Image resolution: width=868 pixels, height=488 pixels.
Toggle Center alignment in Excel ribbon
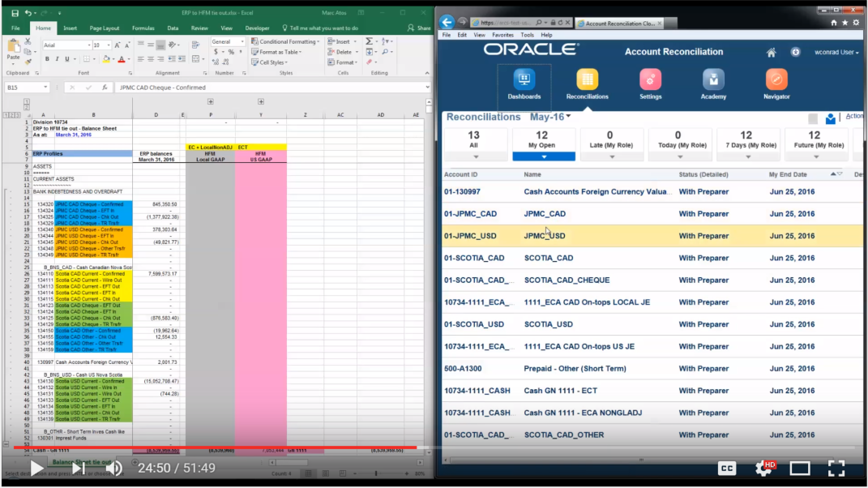pyautogui.click(x=151, y=59)
